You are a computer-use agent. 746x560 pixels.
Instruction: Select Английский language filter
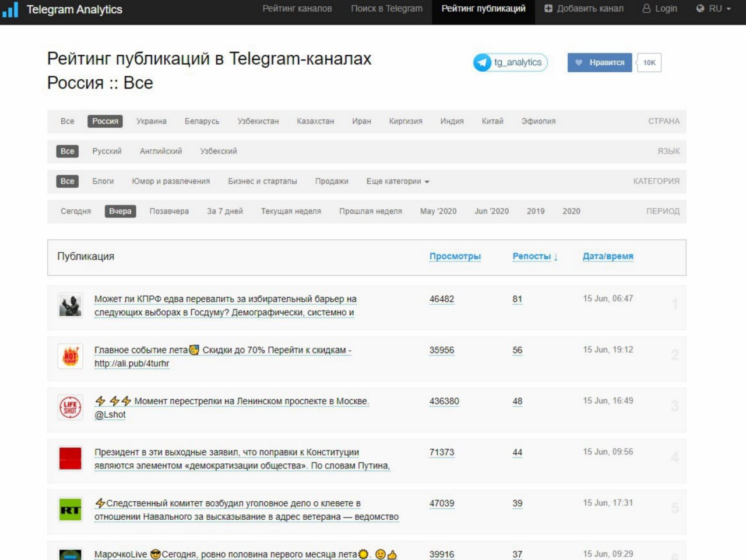tap(161, 151)
